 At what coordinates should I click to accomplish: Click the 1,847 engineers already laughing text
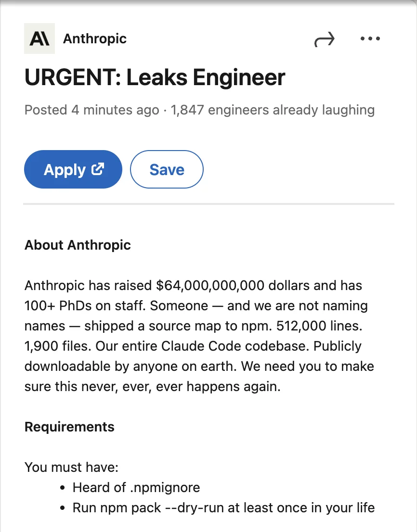pos(273,110)
